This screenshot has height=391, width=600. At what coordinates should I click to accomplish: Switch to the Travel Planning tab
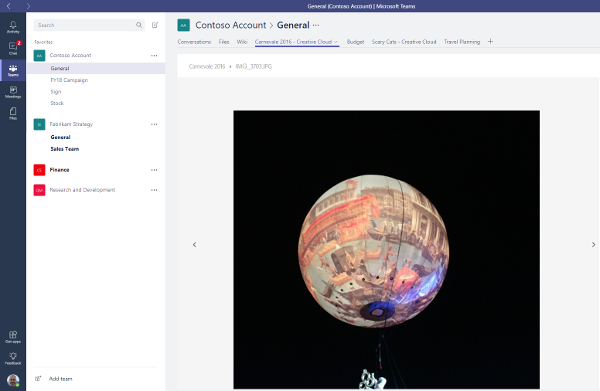pos(461,42)
